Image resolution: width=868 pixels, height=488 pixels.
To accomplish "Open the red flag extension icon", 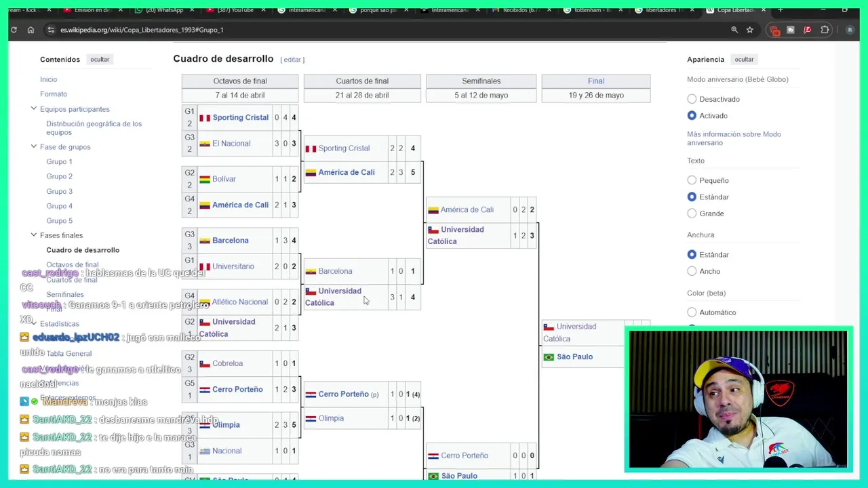I will pyautogui.click(x=808, y=30).
